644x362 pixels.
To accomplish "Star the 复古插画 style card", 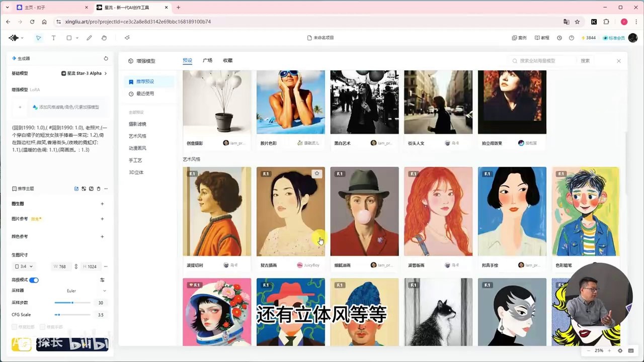I will (317, 173).
